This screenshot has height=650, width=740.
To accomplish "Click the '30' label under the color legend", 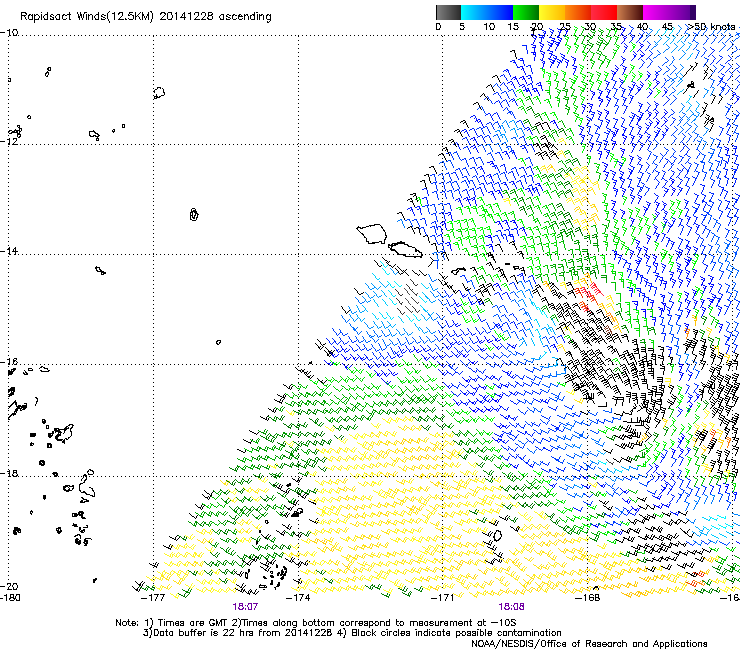I will pos(590,27).
